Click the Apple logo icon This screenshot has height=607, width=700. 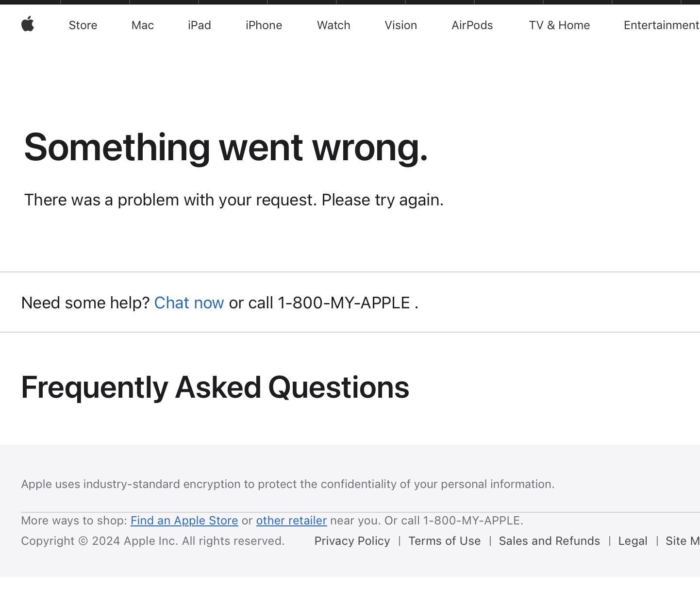coord(28,24)
